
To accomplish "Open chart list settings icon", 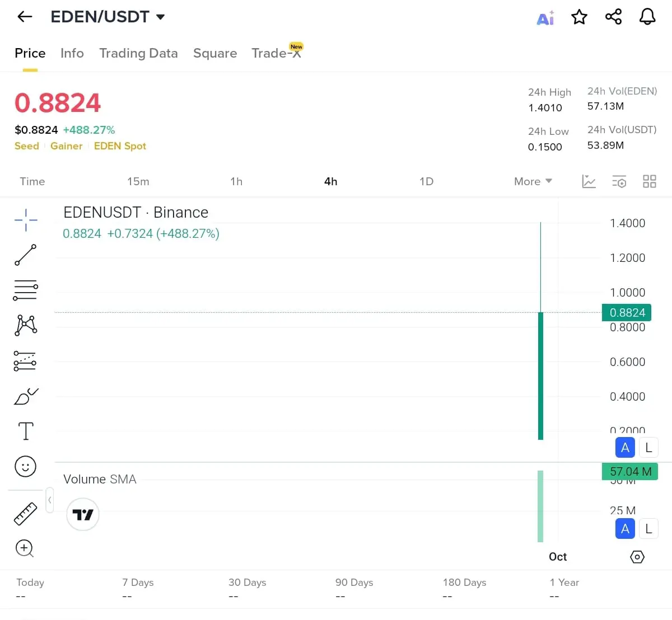I will [x=619, y=181].
